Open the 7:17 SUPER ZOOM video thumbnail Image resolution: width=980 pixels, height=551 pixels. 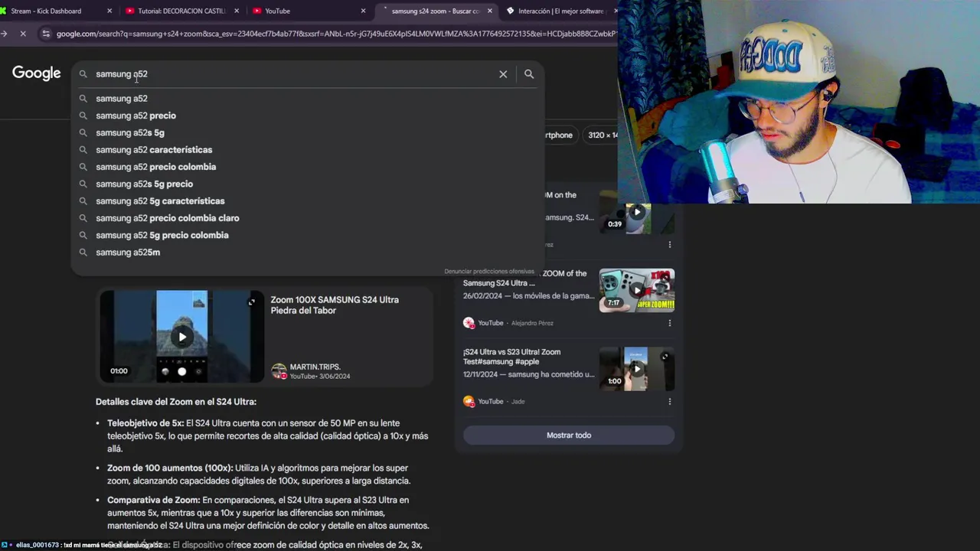click(636, 290)
